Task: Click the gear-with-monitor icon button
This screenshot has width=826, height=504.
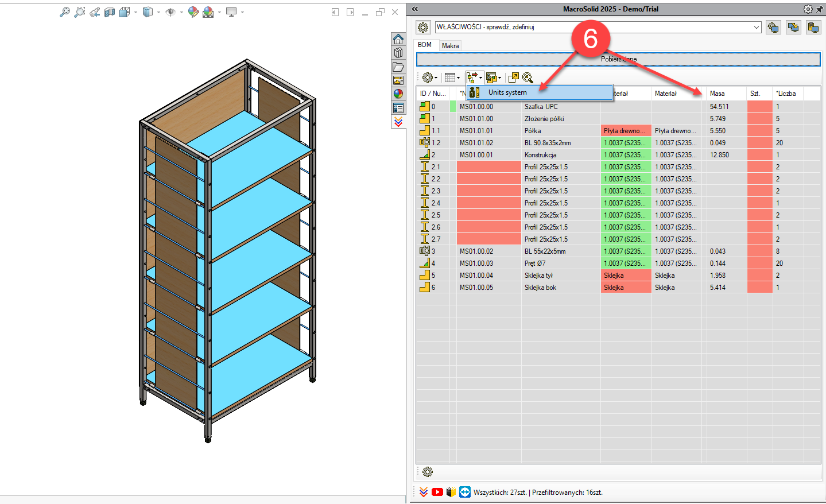Action: (x=773, y=27)
